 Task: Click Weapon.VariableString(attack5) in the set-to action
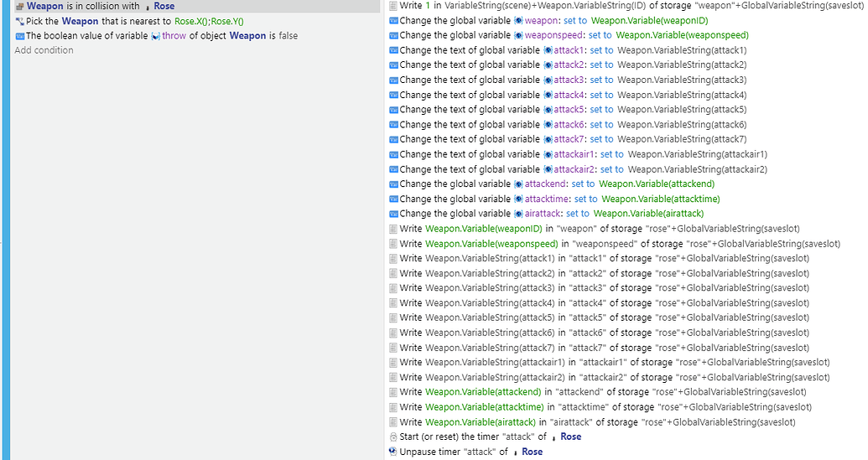682,110
